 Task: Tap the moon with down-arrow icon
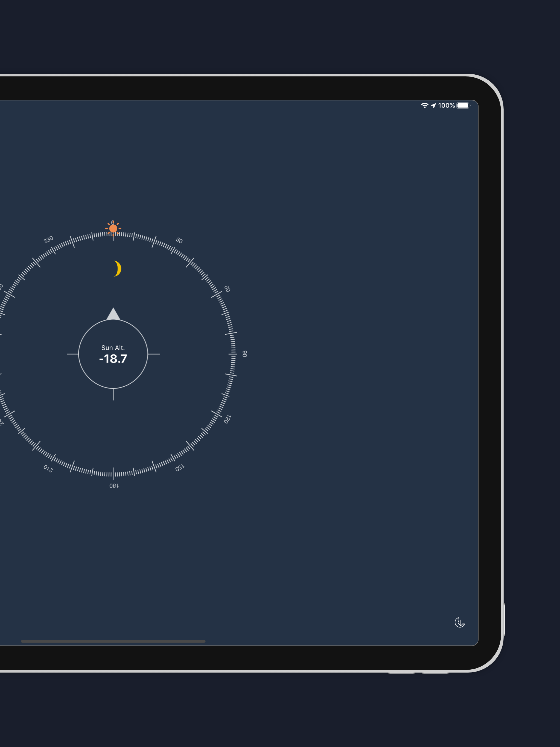point(459,622)
